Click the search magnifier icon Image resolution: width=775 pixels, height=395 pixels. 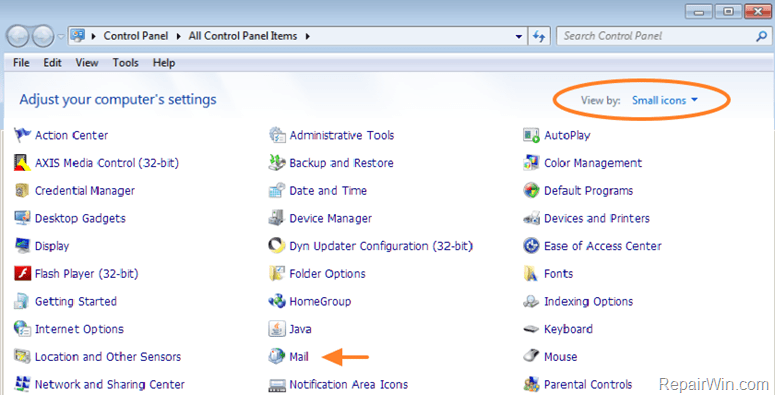click(761, 36)
